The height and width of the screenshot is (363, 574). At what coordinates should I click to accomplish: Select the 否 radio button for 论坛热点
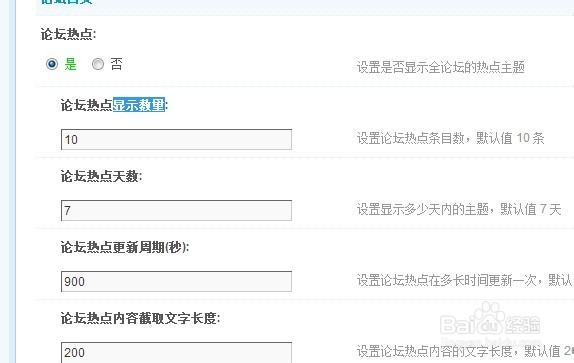click(x=98, y=64)
